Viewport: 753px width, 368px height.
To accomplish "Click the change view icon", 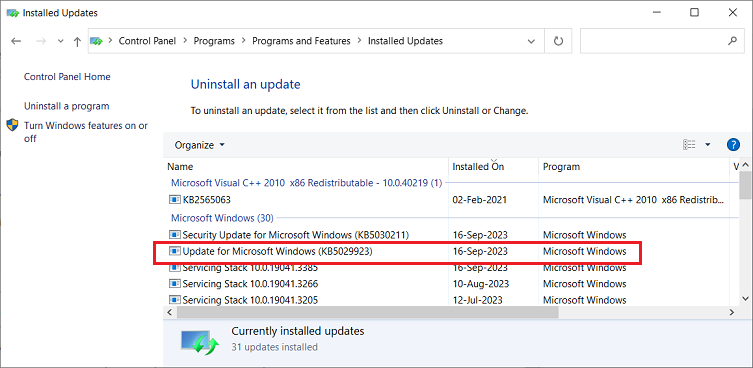I will (689, 145).
